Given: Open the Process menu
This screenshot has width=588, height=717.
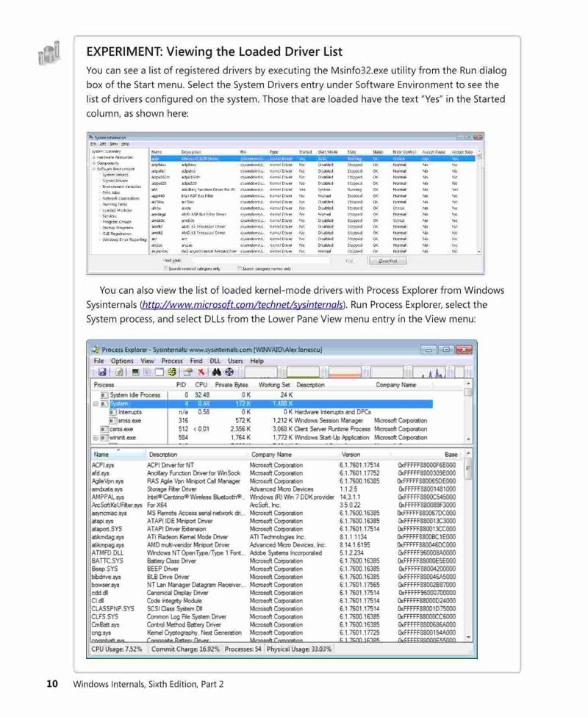Looking at the screenshot, I should point(172,361).
